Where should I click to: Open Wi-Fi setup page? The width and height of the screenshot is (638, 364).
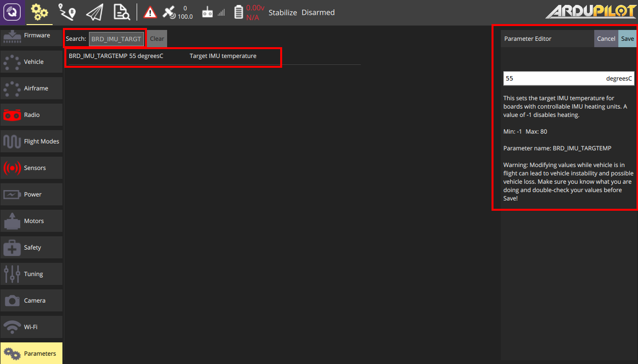click(31, 327)
